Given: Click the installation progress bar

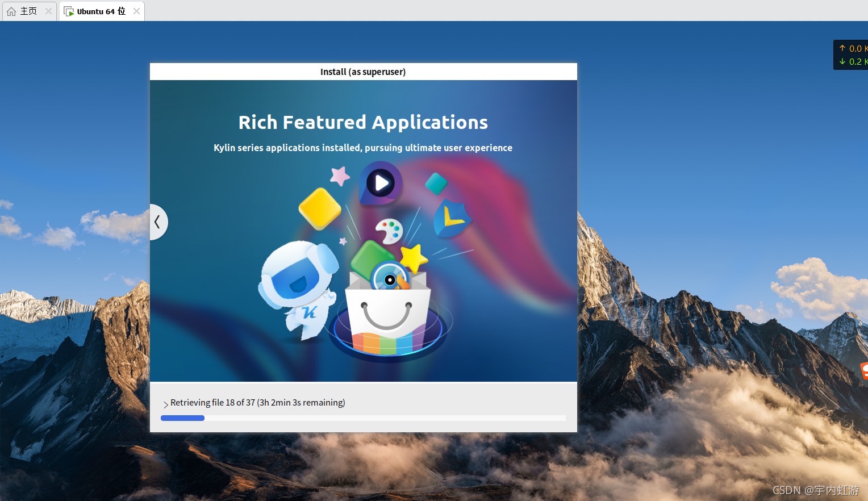Looking at the screenshot, I should click(x=363, y=418).
